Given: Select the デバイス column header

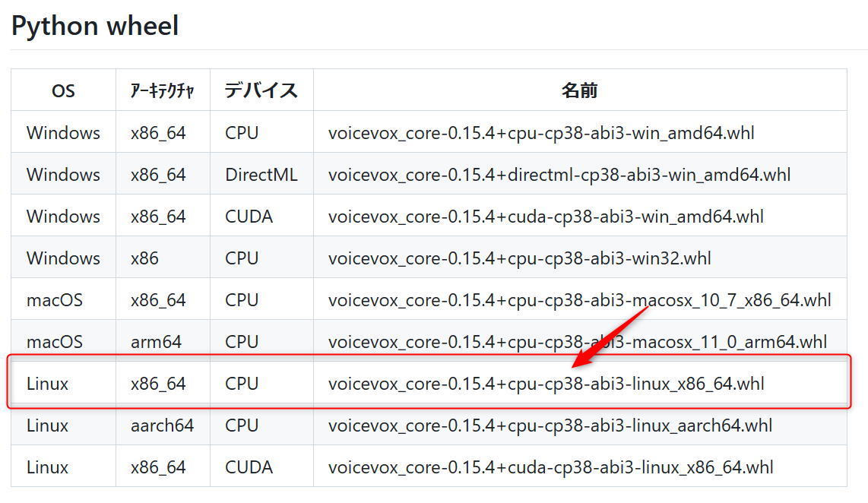Looking at the screenshot, I should click(x=261, y=90).
